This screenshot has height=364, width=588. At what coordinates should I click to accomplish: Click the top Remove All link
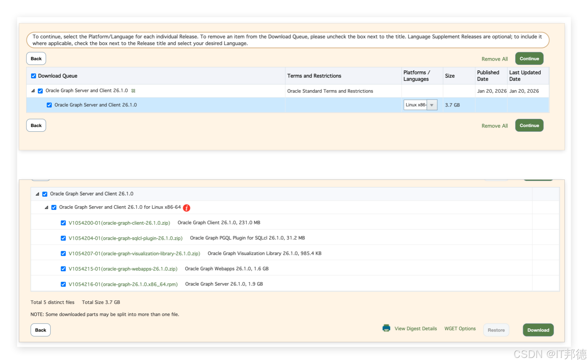tap(495, 59)
